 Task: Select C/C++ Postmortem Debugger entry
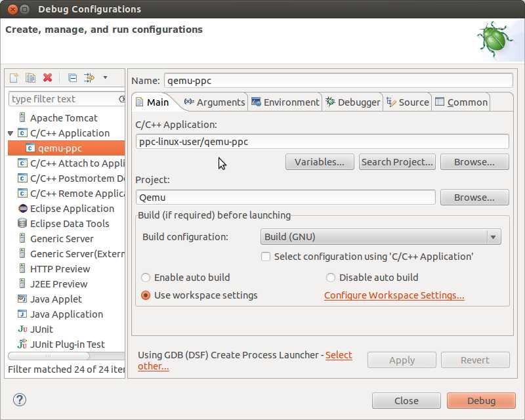coord(71,178)
